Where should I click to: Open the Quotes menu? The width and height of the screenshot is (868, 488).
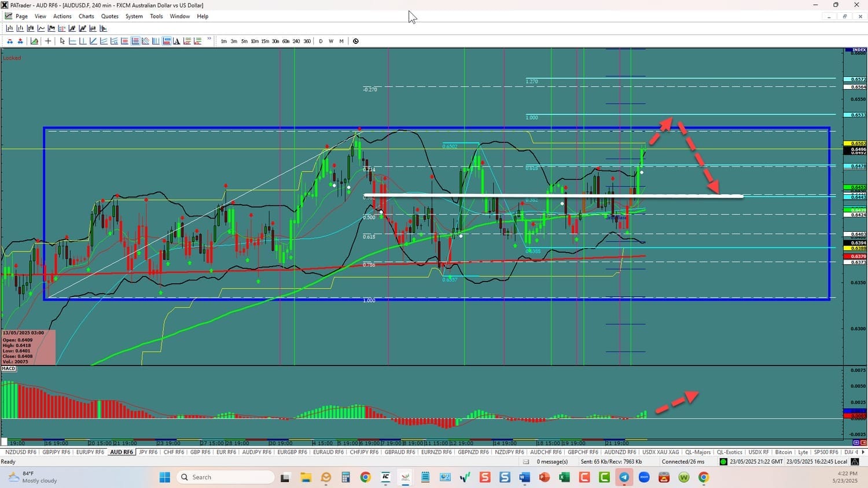[109, 16]
